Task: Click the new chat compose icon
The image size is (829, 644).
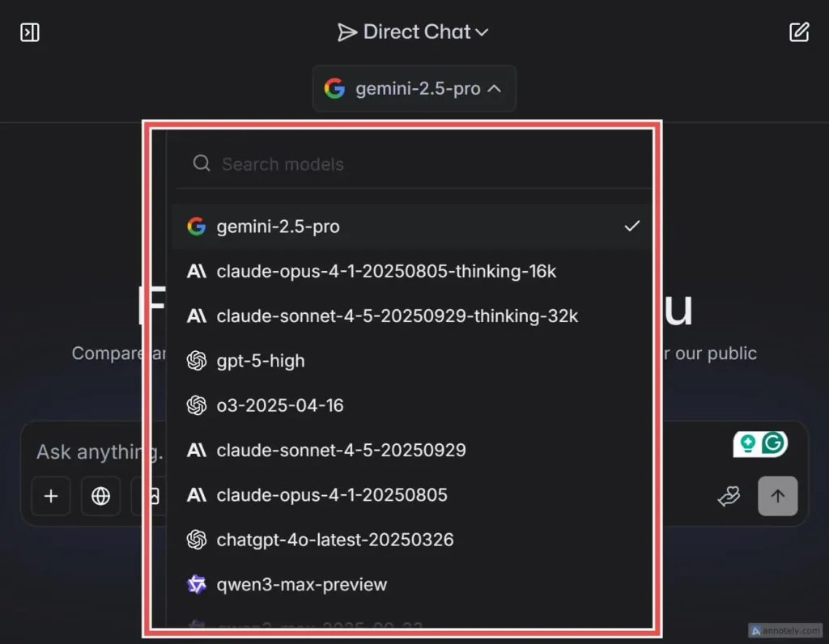Action: coord(799,32)
